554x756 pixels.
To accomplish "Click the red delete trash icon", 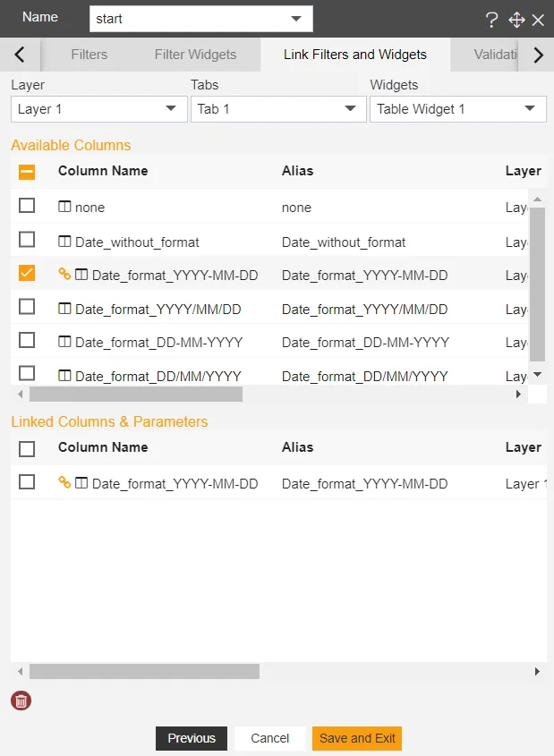I will pyautogui.click(x=21, y=701).
